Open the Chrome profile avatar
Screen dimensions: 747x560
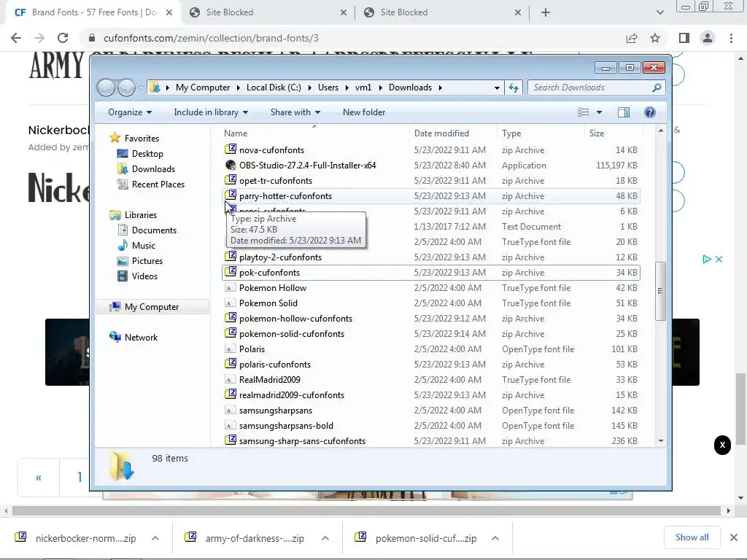click(708, 38)
